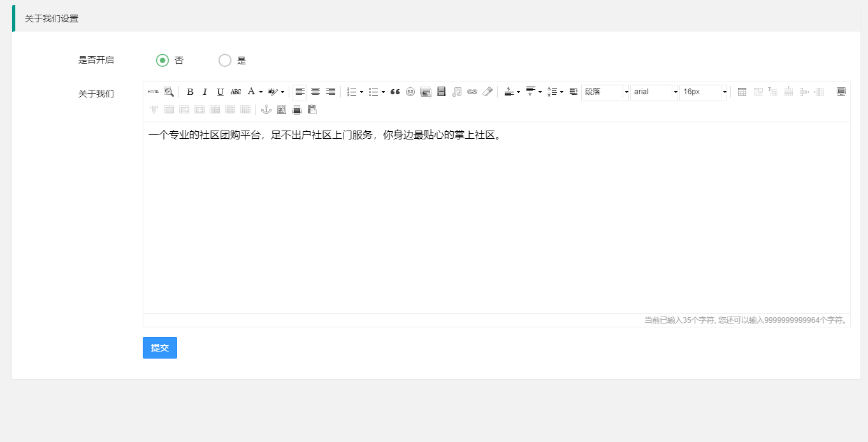Toggle italic formatting
Image resolution: width=868 pixels, height=442 pixels.
coord(205,92)
